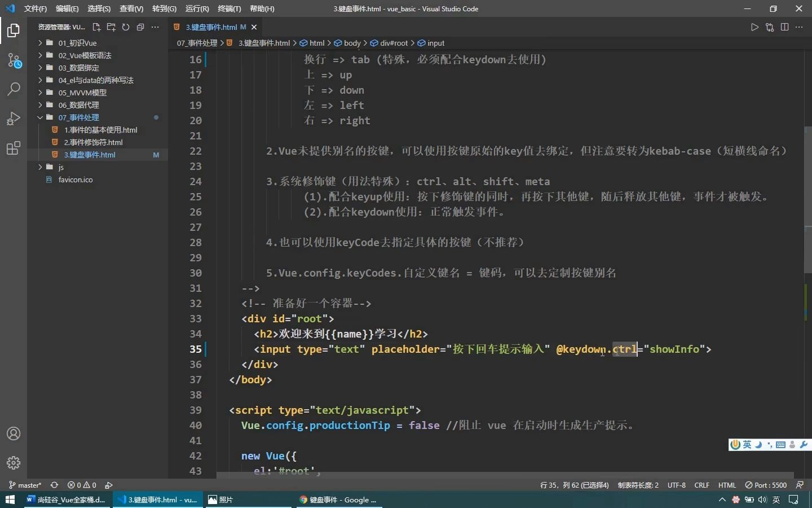The image size is (812, 508).
Task: Create a new folder in explorer
Action: (x=111, y=27)
